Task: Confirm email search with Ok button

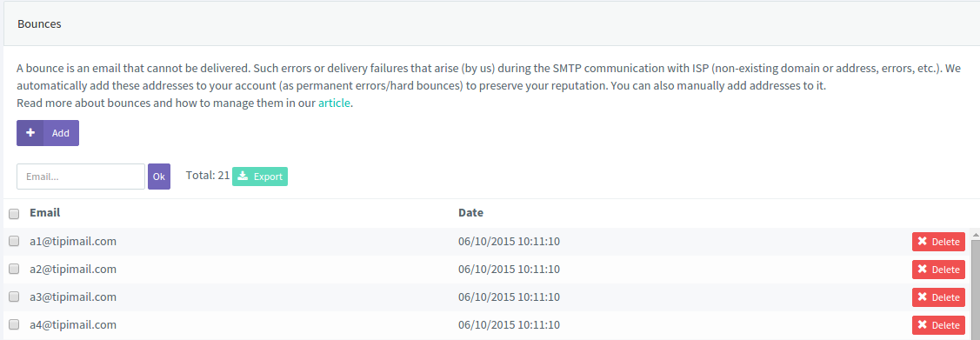Action: coord(159,177)
